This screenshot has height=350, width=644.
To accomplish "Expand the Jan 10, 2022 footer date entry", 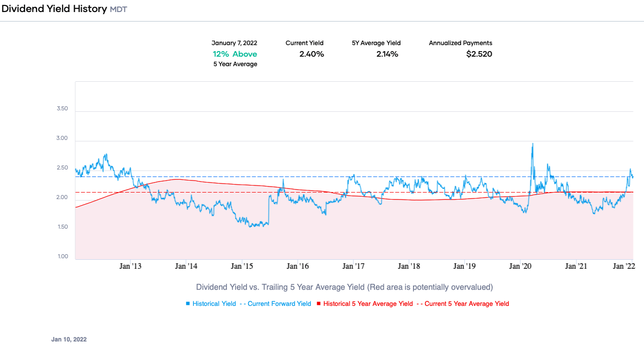I will click(69, 339).
